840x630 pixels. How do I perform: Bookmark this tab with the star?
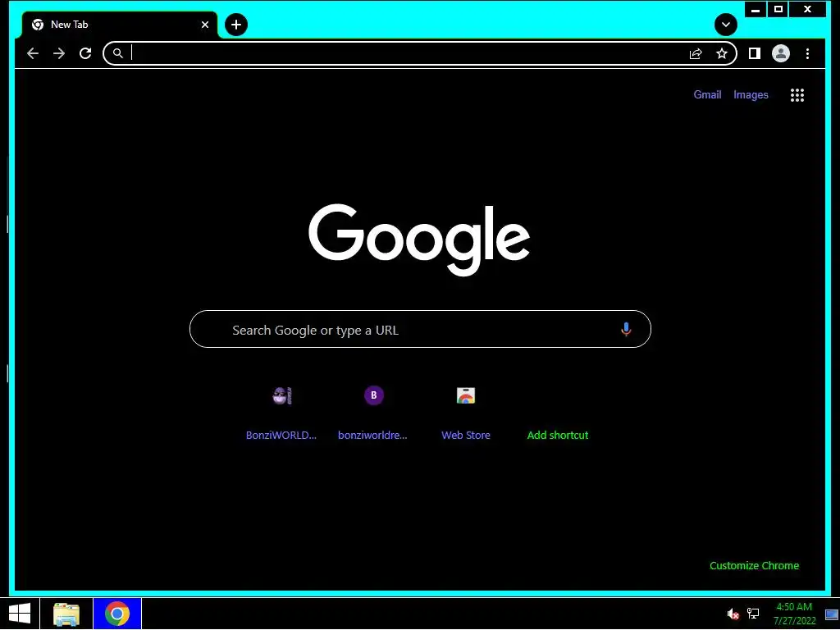[722, 53]
